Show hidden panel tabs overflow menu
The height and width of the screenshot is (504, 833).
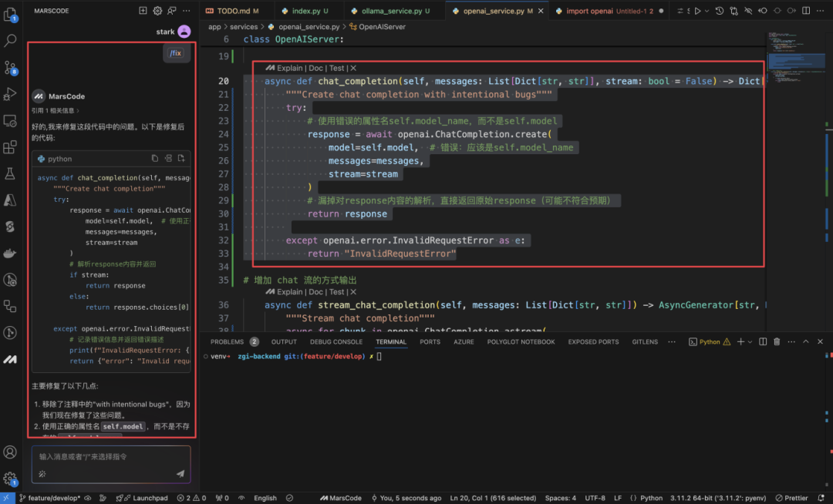pyautogui.click(x=672, y=341)
